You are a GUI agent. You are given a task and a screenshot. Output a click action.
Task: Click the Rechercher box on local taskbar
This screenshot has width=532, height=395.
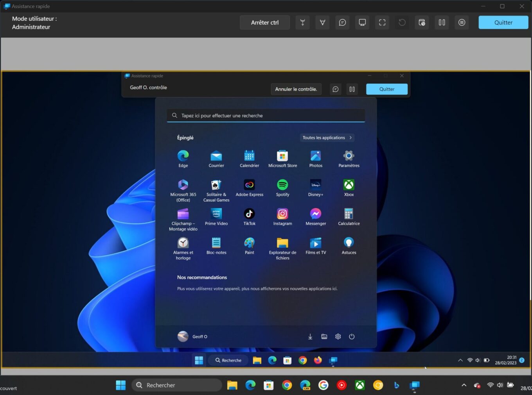coord(177,385)
